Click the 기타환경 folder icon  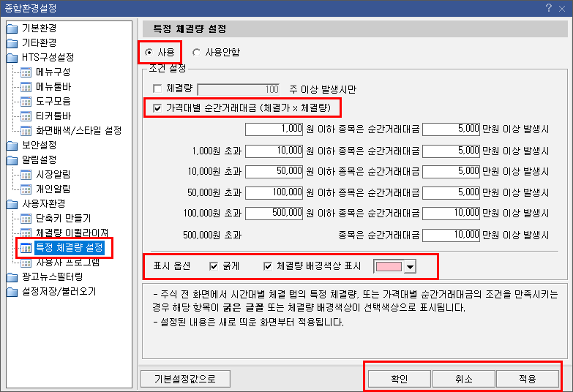(x=12, y=43)
